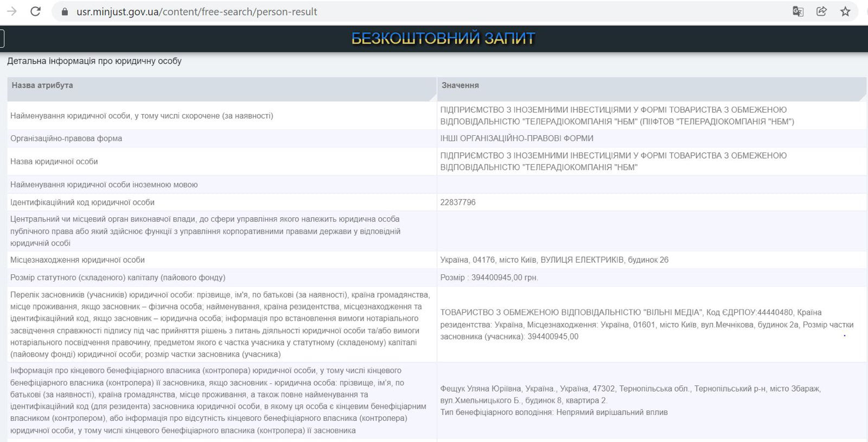Click the БЕЗКОШТОВНИЙ ЗАПИТ header title

443,39
